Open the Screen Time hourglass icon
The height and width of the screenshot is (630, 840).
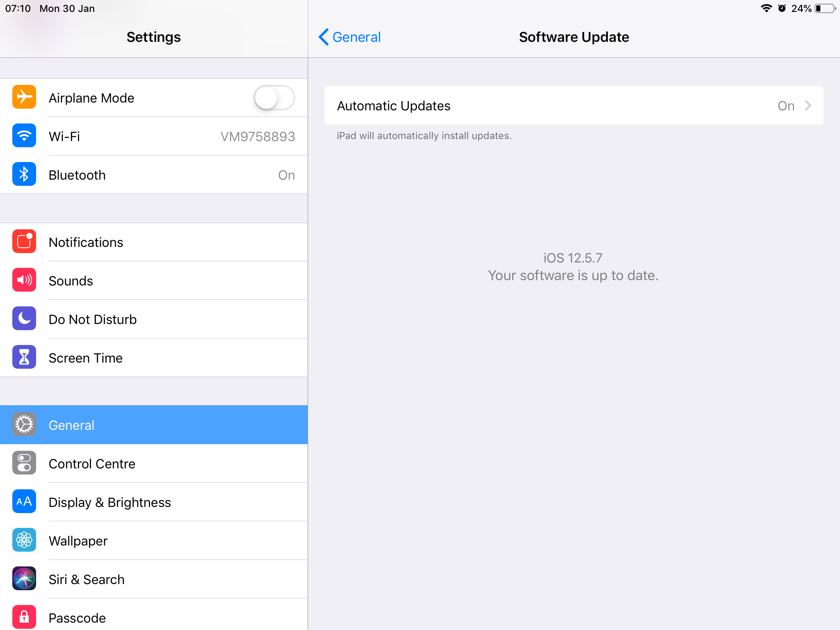(x=24, y=357)
